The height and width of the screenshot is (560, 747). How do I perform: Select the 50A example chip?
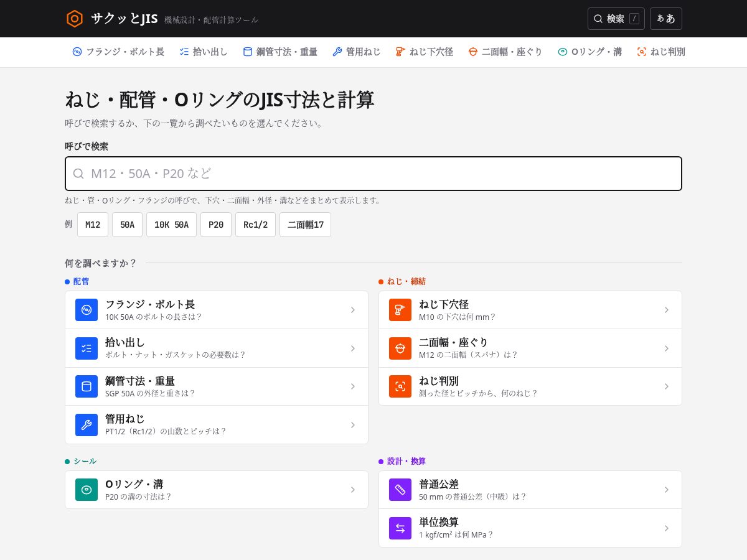128,225
